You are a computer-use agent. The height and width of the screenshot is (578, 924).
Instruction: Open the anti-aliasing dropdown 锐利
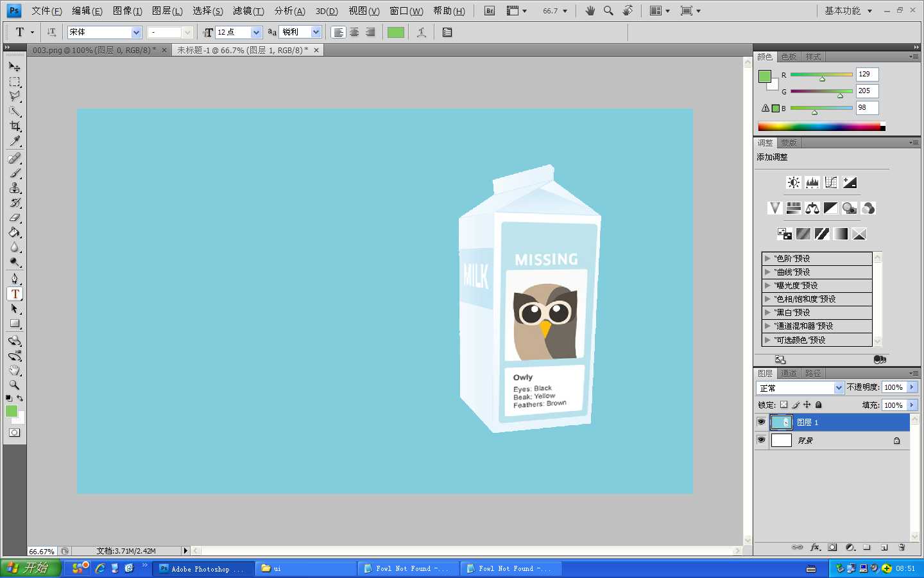316,32
